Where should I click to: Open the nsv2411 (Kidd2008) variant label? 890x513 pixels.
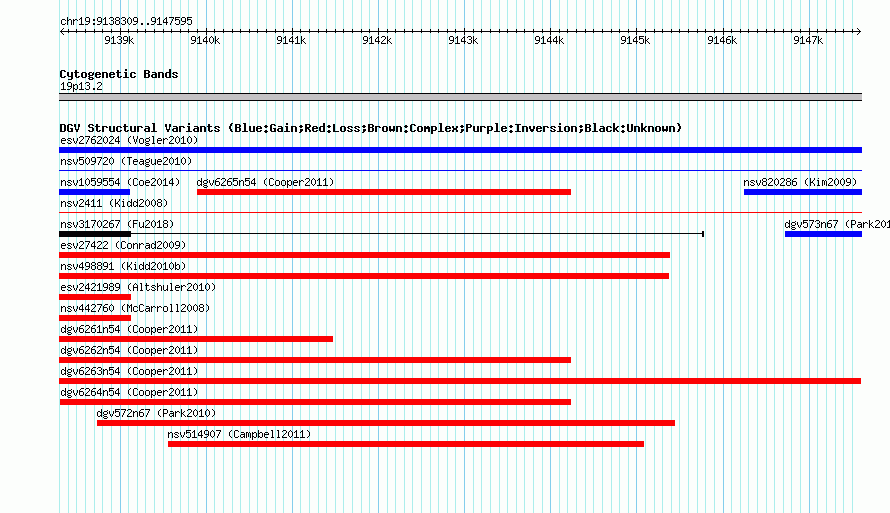[114, 203]
